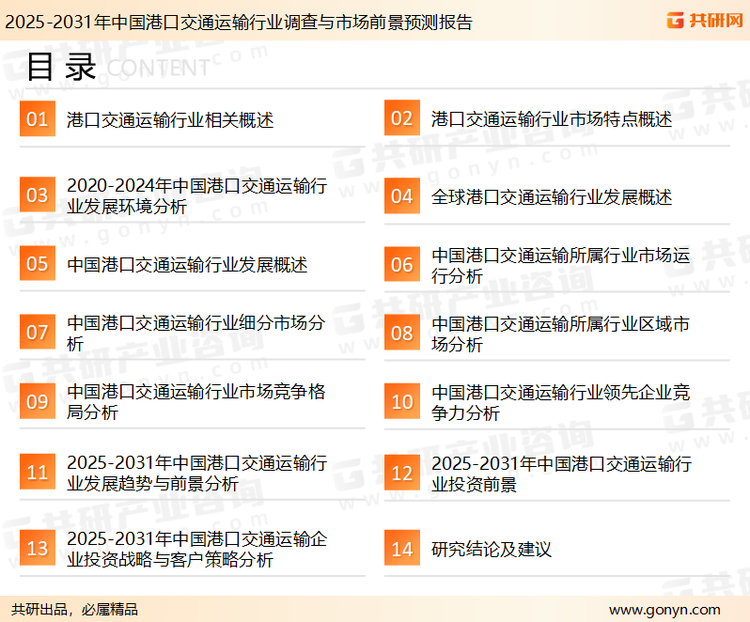Click the orange 07 chapter number box
Viewport: 750px width, 622px height.
37,332
